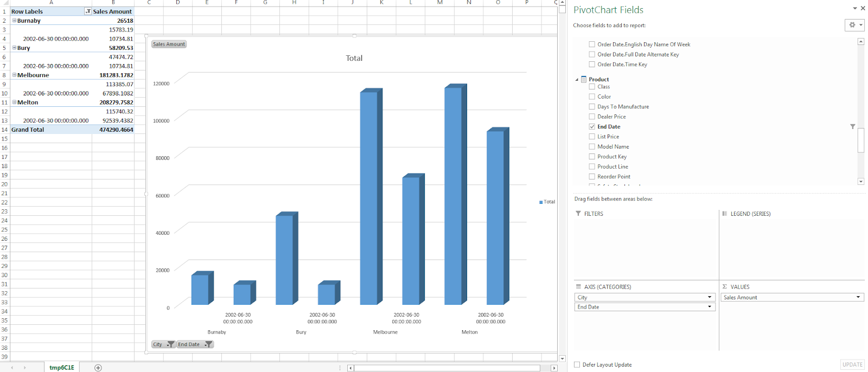Check the List Price field
868x372 pixels.
tap(592, 137)
